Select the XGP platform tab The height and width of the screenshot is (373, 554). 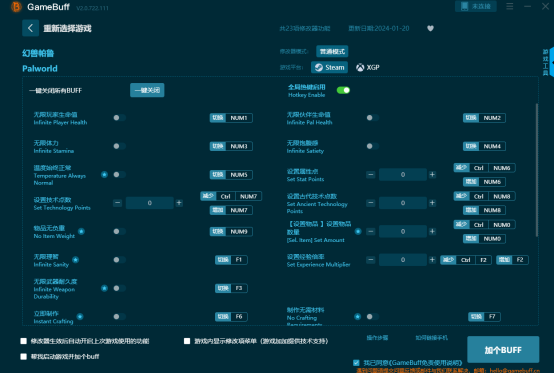click(368, 67)
